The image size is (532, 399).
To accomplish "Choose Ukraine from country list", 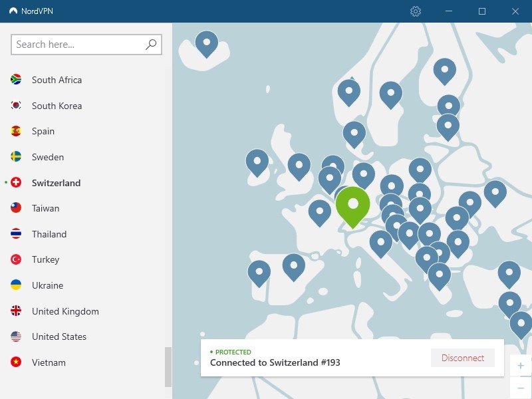I will (47, 285).
